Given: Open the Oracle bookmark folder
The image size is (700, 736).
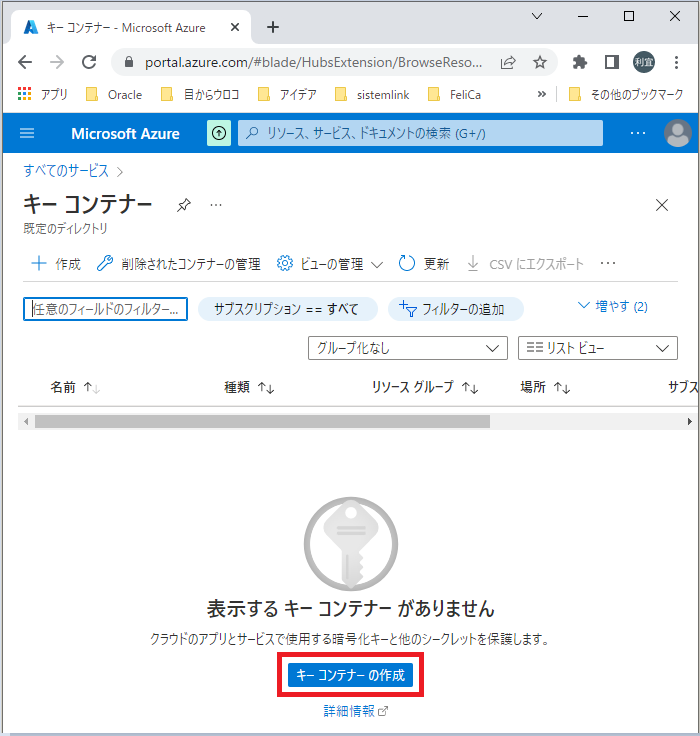Looking at the screenshot, I should point(114,95).
